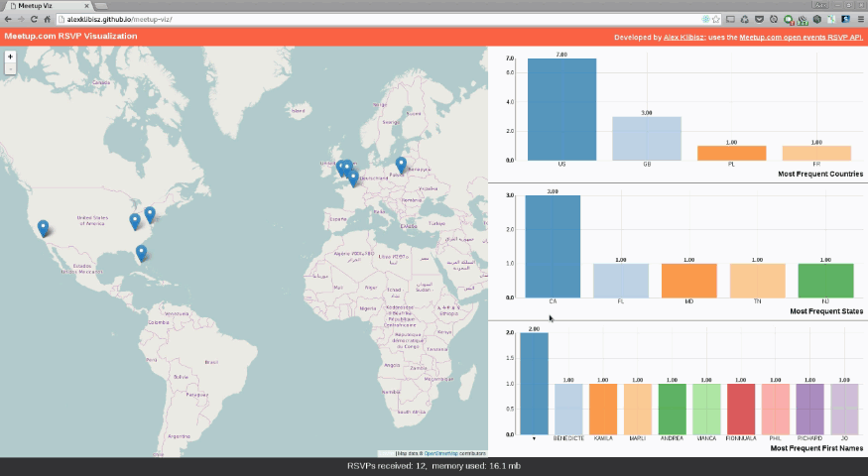Click the orange KAMILA bar in names chart

pyautogui.click(x=603, y=409)
